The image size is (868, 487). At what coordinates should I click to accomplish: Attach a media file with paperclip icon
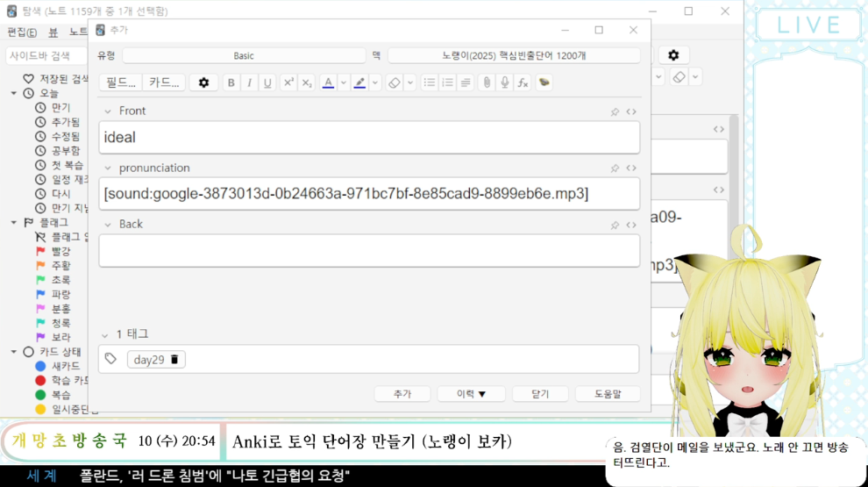487,82
